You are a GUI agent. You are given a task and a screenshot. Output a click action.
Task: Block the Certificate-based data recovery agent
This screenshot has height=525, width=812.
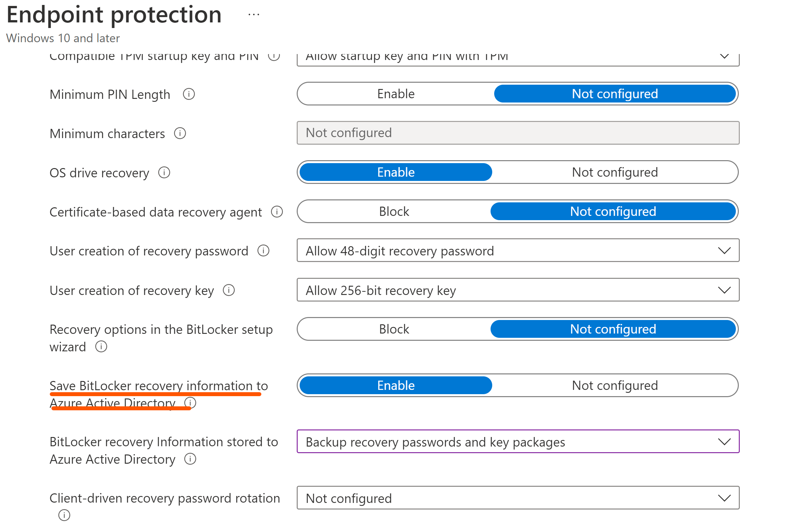click(393, 211)
